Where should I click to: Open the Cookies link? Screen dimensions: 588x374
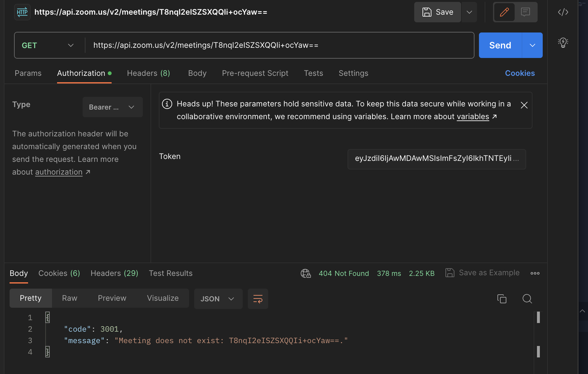point(520,73)
